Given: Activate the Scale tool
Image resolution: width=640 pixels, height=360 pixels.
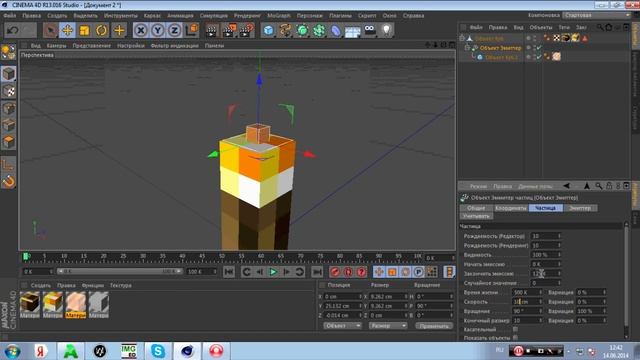Looking at the screenshot, I should pyautogui.click(x=84, y=30).
